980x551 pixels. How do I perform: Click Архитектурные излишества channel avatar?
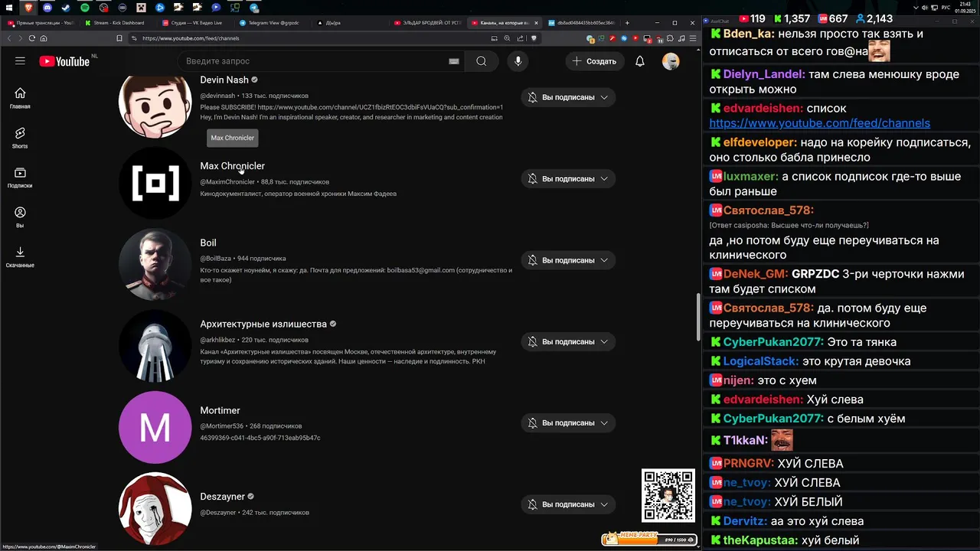(155, 346)
